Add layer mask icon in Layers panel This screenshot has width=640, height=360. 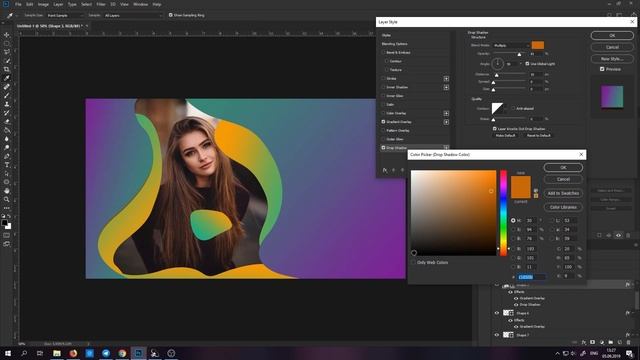tap(592, 342)
